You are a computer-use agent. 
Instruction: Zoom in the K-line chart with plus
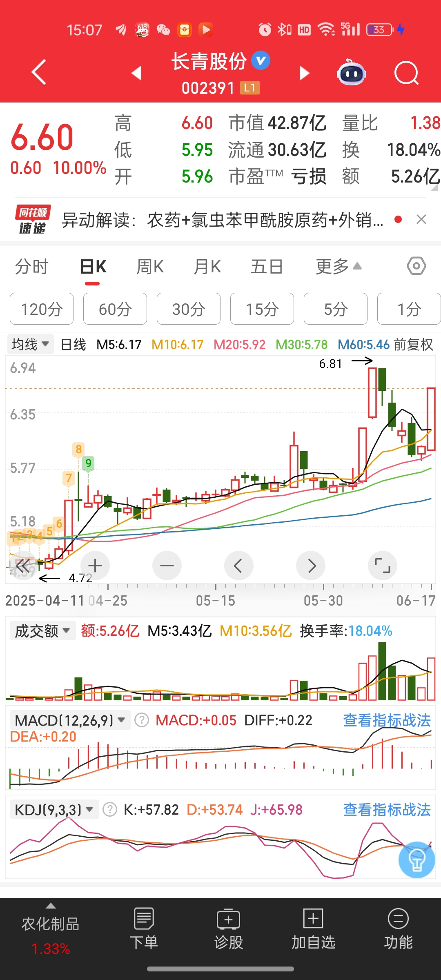tap(95, 566)
